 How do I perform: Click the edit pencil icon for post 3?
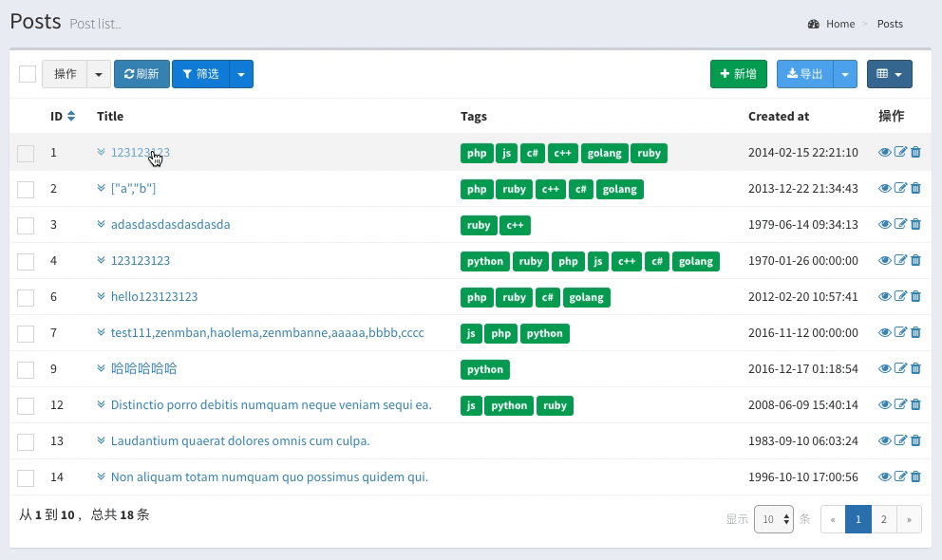900,224
